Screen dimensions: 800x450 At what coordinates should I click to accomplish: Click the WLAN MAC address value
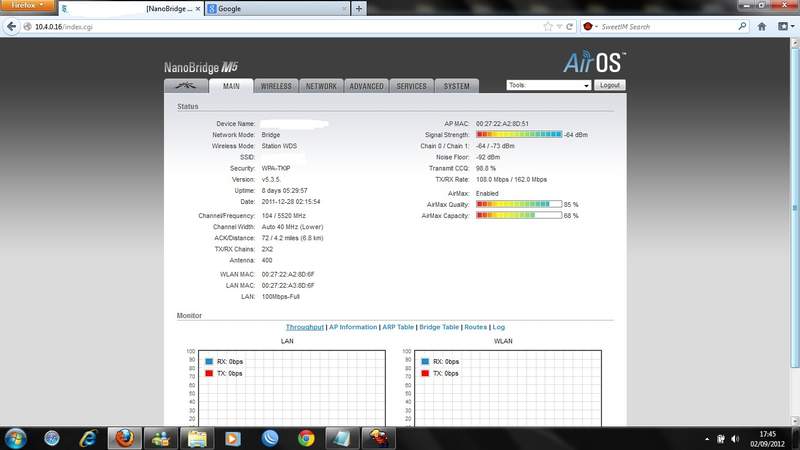288,274
